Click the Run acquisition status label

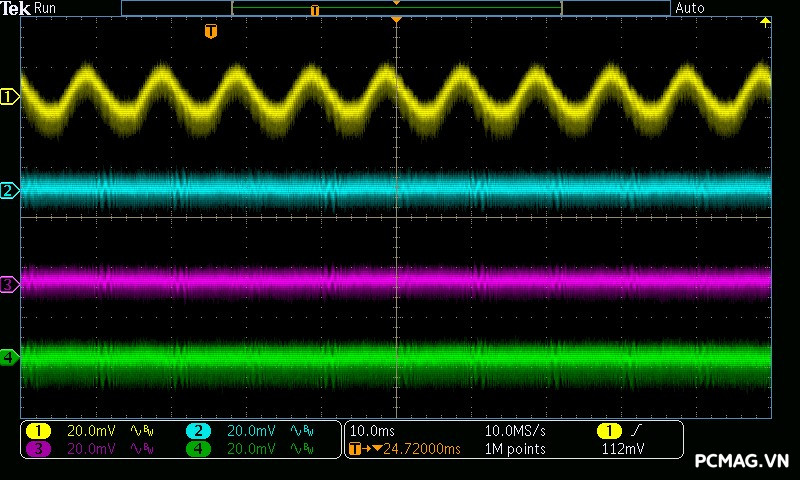tap(46, 8)
